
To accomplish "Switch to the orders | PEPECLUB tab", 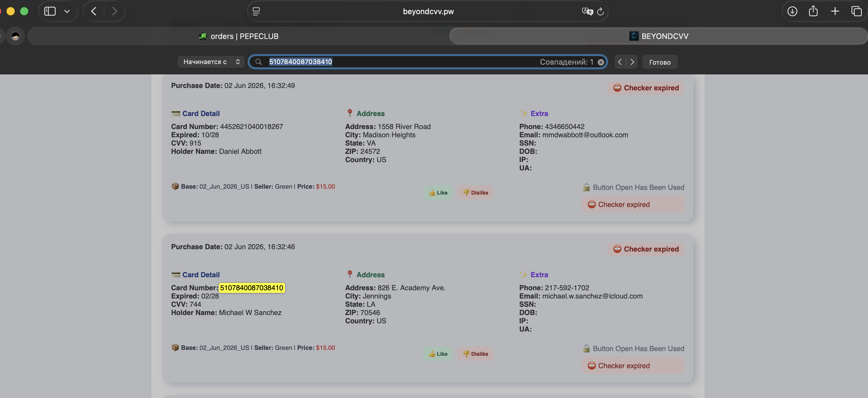I will (x=238, y=36).
